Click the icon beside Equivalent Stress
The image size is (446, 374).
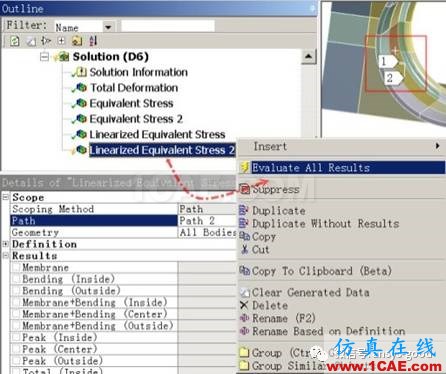coord(81,103)
